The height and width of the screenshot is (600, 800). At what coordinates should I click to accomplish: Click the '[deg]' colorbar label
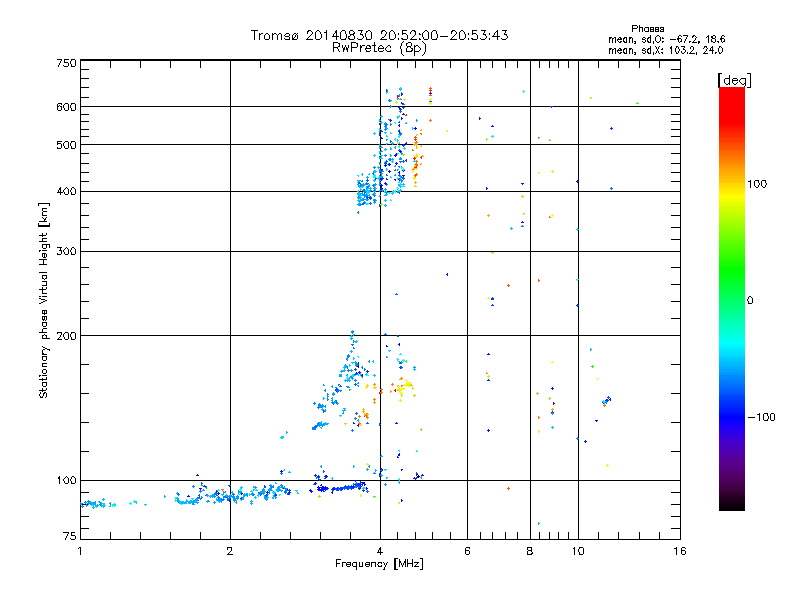pos(734,80)
